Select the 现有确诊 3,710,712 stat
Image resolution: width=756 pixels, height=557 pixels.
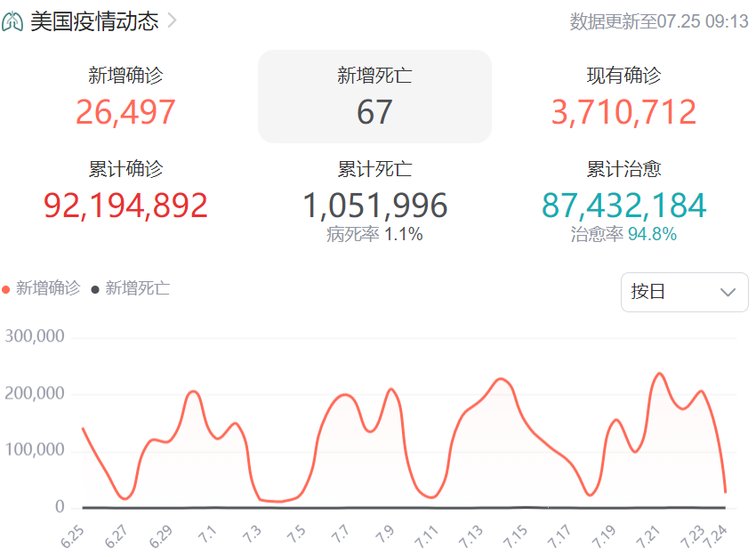tap(623, 96)
